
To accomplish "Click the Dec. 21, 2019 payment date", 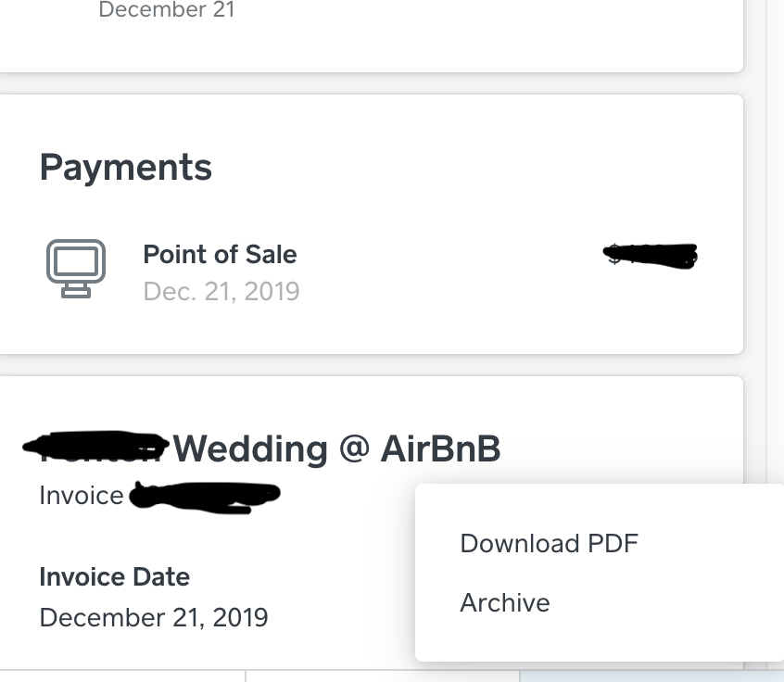I will click(x=221, y=292).
